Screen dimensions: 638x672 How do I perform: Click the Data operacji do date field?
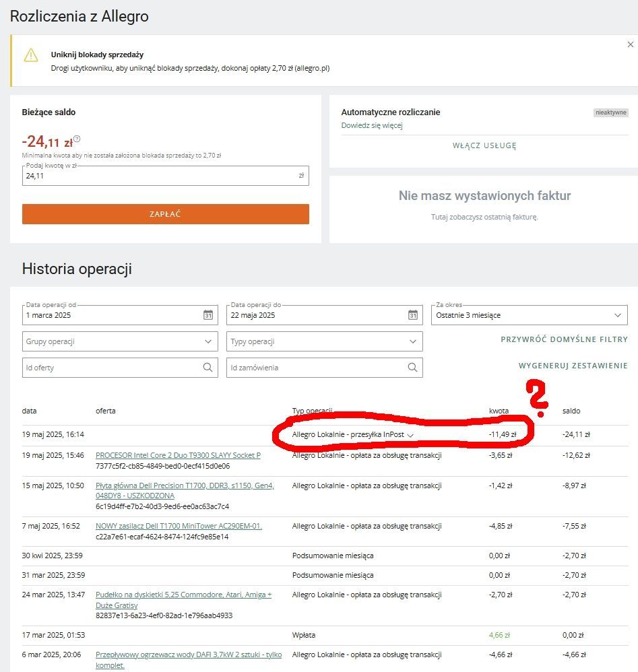click(x=325, y=315)
